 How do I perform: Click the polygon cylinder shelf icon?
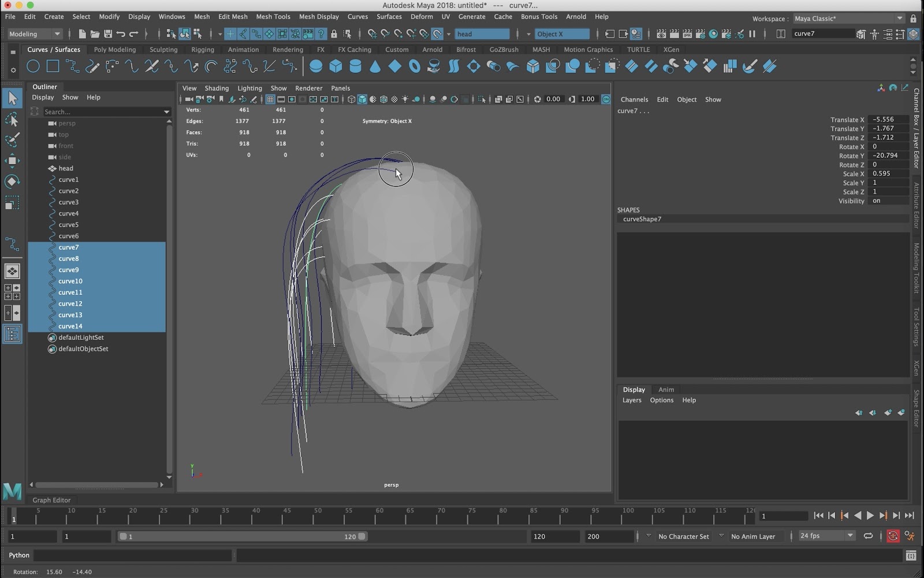(x=355, y=66)
